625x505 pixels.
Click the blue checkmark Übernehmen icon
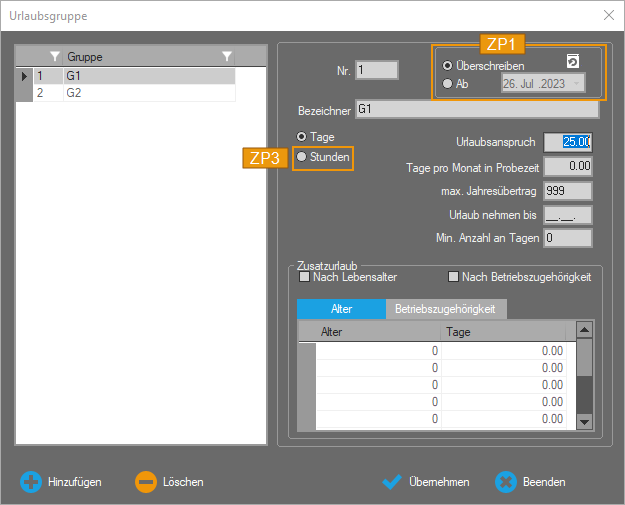393,482
